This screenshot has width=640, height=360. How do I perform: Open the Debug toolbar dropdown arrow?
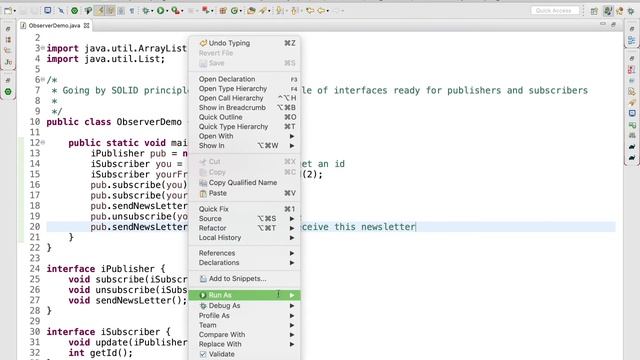point(152,11)
